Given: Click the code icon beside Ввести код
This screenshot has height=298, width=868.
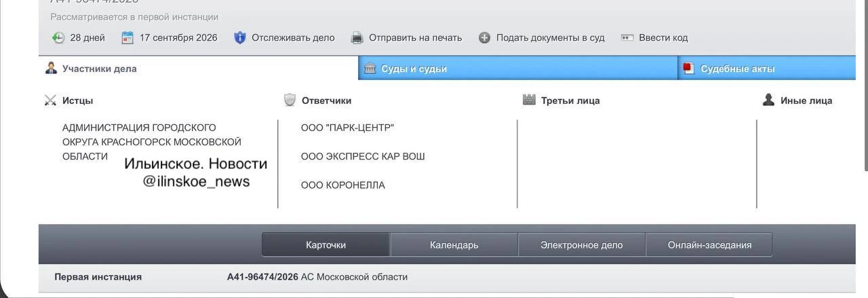Looking at the screenshot, I should click(627, 38).
